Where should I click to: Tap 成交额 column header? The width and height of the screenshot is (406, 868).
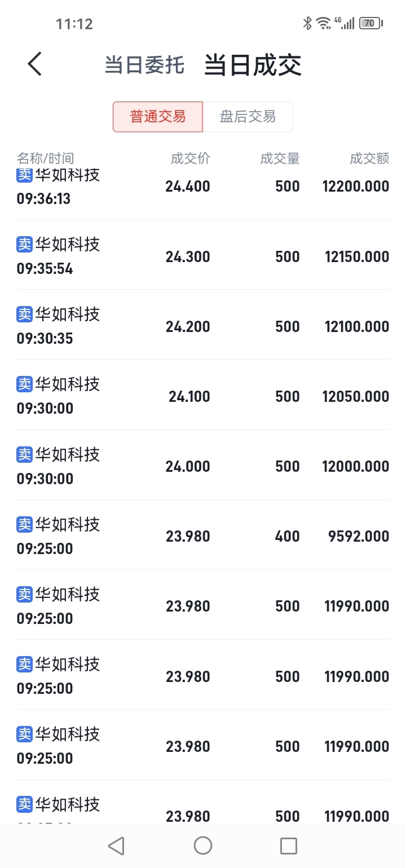tap(369, 158)
